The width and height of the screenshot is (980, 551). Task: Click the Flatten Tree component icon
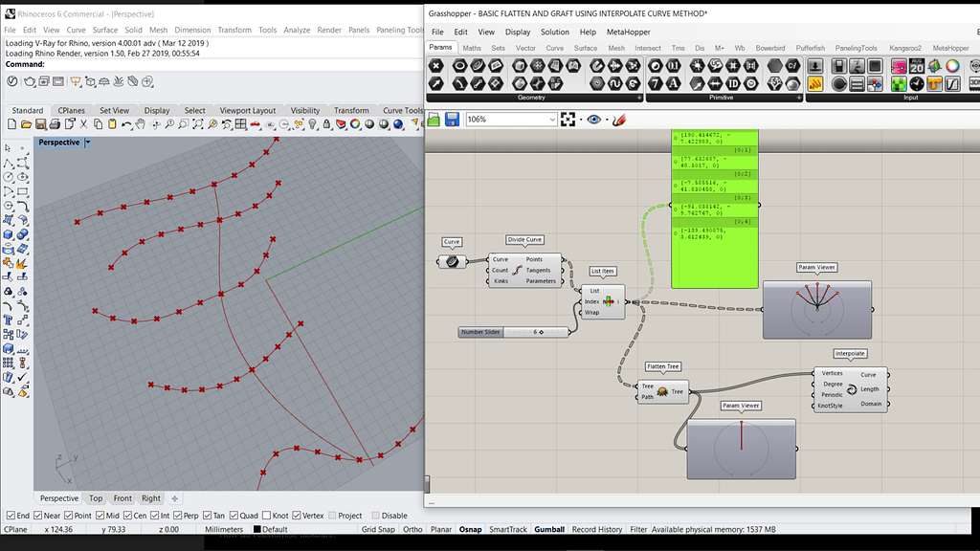click(662, 391)
